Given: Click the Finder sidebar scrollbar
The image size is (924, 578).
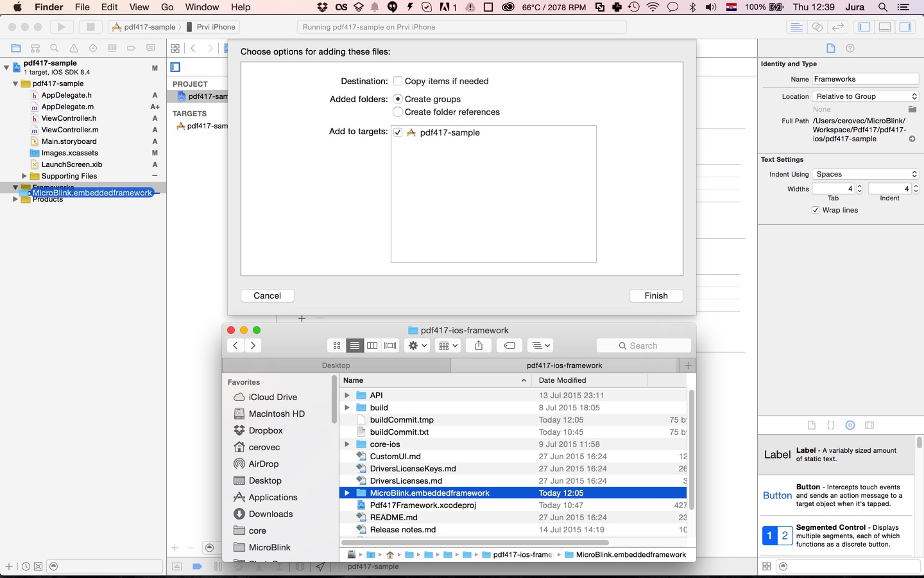Looking at the screenshot, I should (x=334, y=399).
